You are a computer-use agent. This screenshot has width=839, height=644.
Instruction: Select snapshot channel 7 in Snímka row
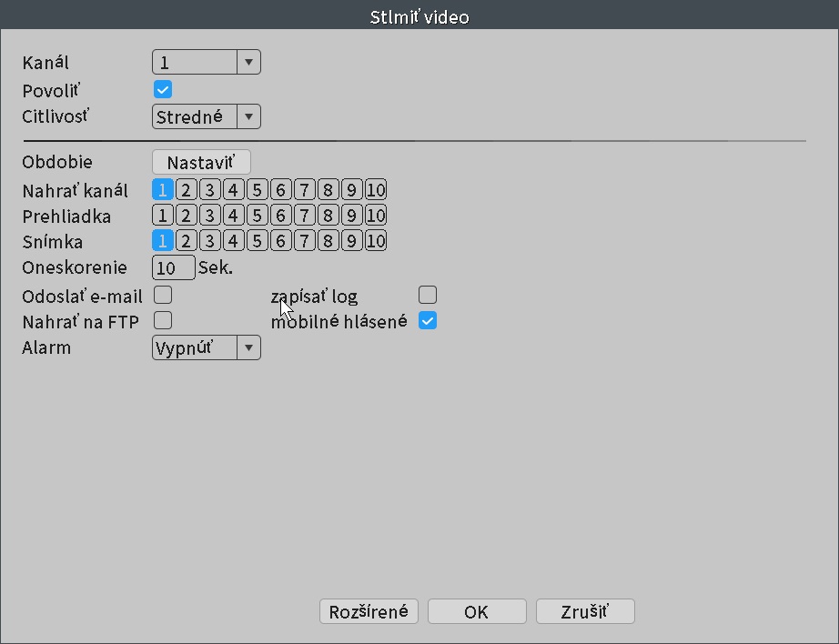[304, 241]
